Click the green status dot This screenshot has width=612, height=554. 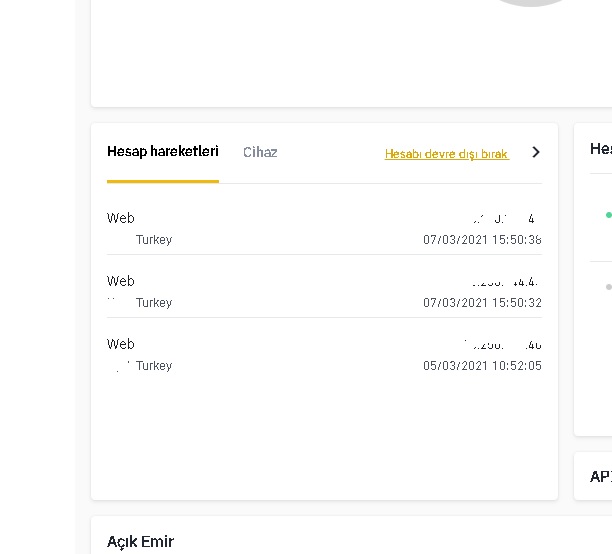point(608,214)
